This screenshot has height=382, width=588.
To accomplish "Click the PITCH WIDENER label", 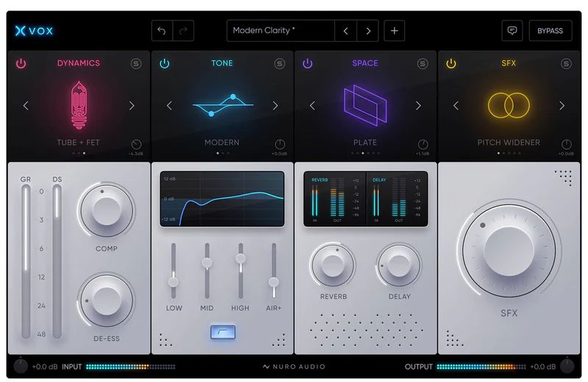I will [x=509, y=143].
